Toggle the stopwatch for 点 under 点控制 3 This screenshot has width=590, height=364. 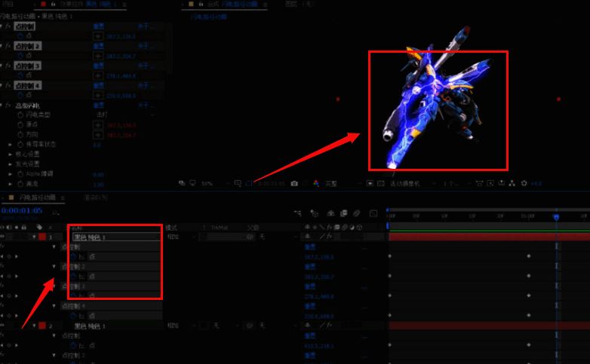click(20, 75)
